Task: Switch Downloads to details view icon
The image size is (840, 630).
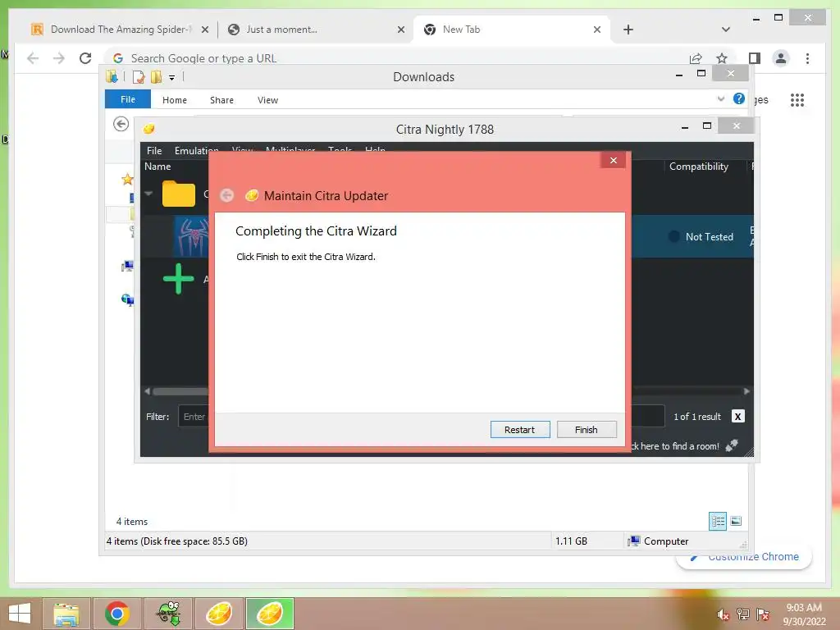Action: (718, 521)
